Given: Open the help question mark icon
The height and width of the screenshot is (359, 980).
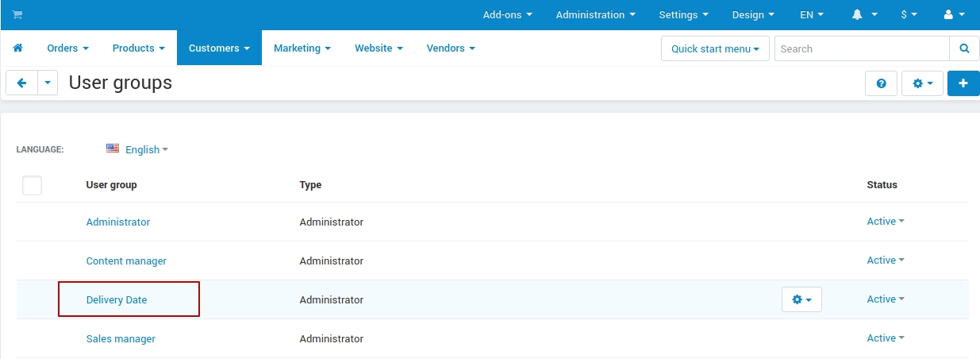Looking at the screenshot, I should 881,83.
